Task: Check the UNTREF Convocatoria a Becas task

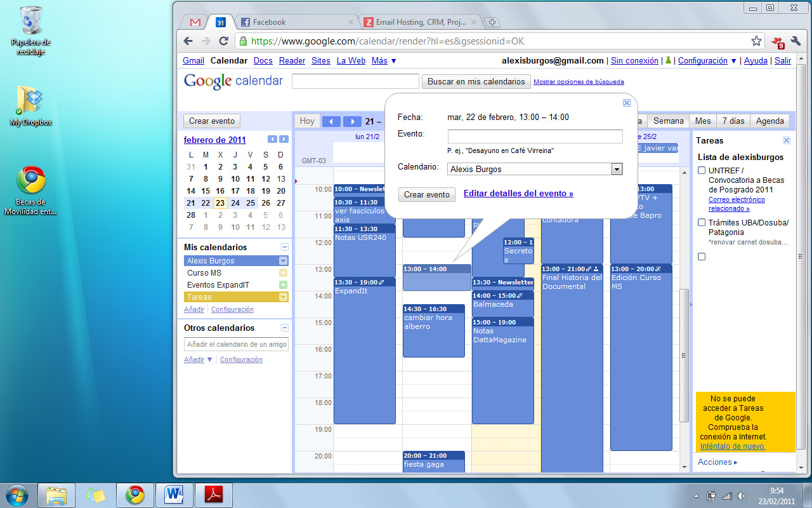Action: point(702,170)
